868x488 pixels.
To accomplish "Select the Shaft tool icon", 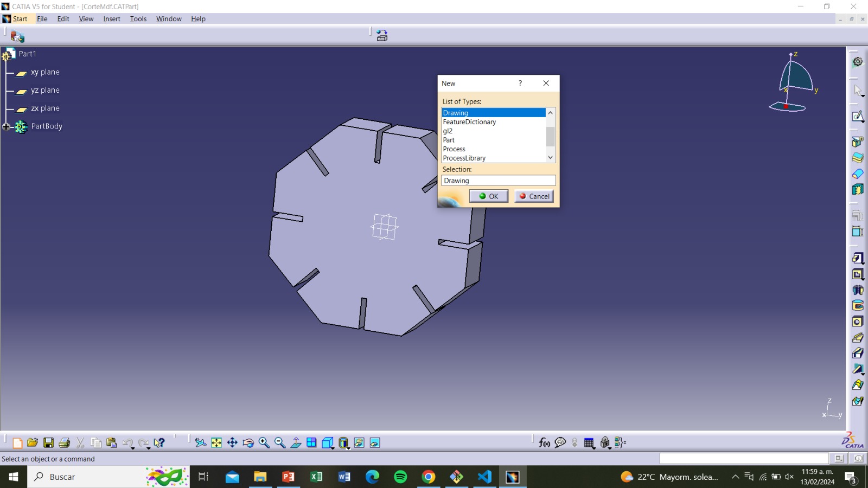I will click(x=858, y=290).
